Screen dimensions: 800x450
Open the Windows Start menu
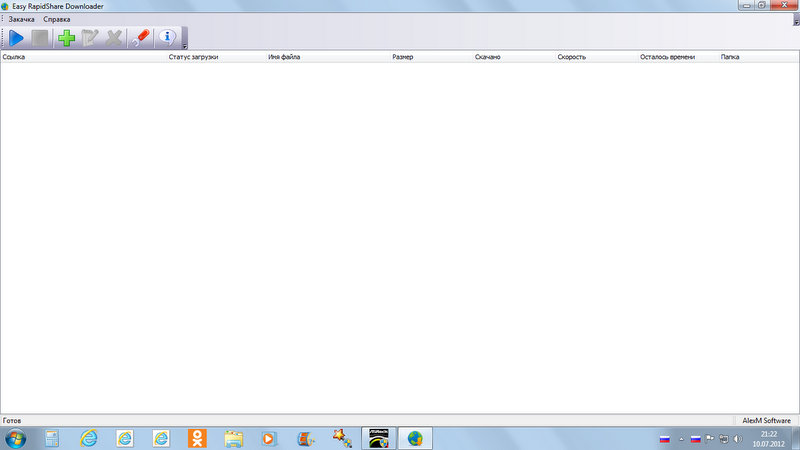[x=15, y=439]
